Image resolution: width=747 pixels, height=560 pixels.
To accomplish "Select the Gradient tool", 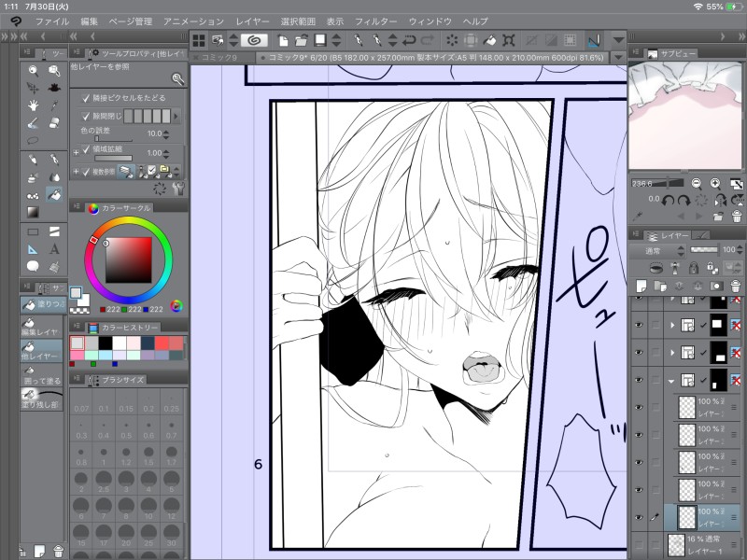I will click(x=33, y=212).
